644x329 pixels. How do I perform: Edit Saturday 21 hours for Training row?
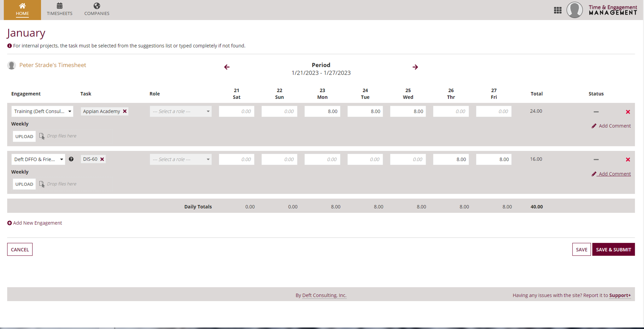point(236,111)
